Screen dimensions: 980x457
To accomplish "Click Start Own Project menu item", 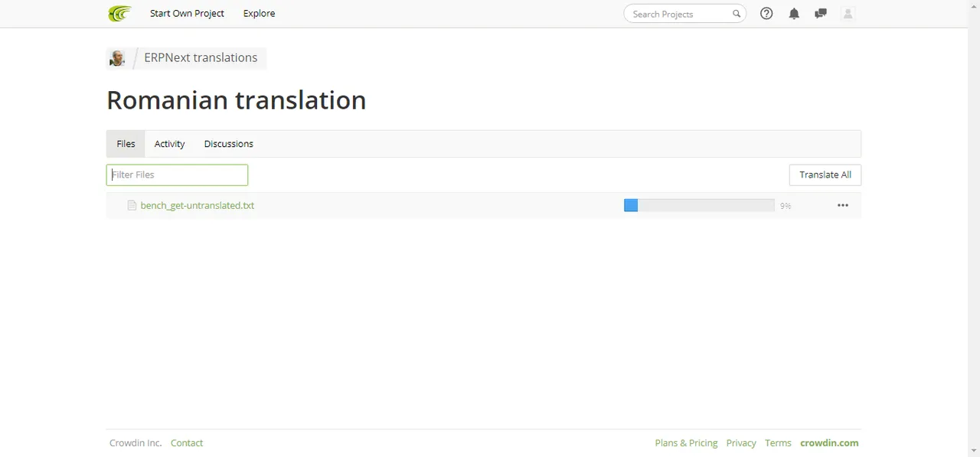I will [x=187, y=14].
